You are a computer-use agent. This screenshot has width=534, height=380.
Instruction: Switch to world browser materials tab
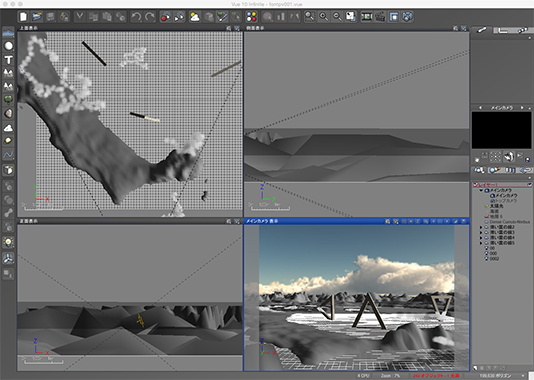494,170
